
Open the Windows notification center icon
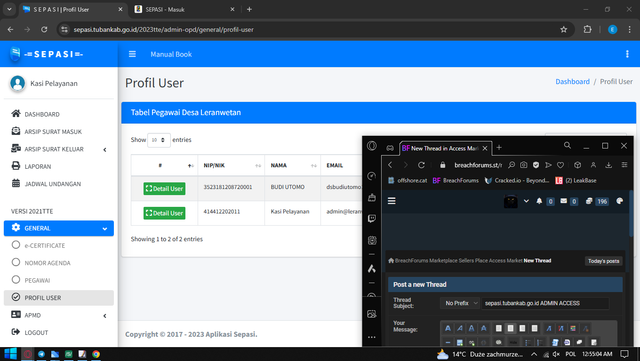click(x=624, y=354)
